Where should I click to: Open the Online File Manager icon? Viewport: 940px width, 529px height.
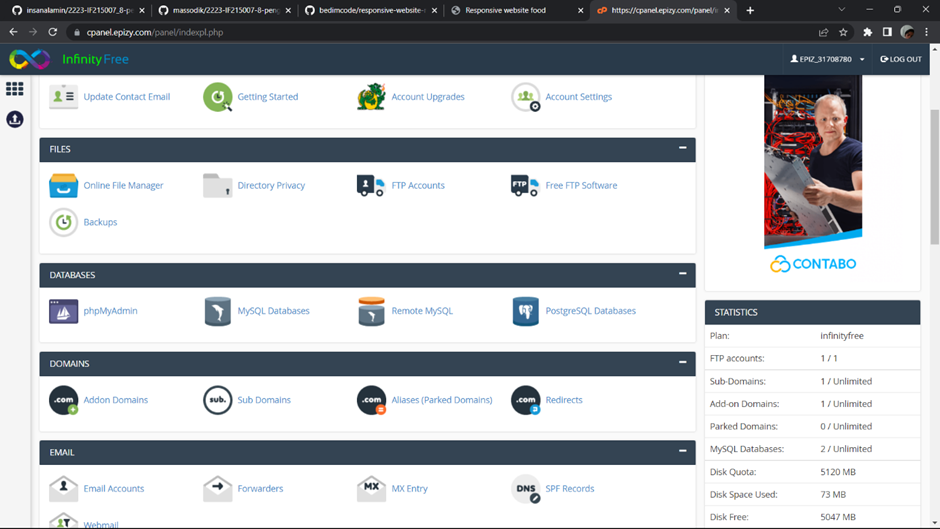[x=64, y=185]
